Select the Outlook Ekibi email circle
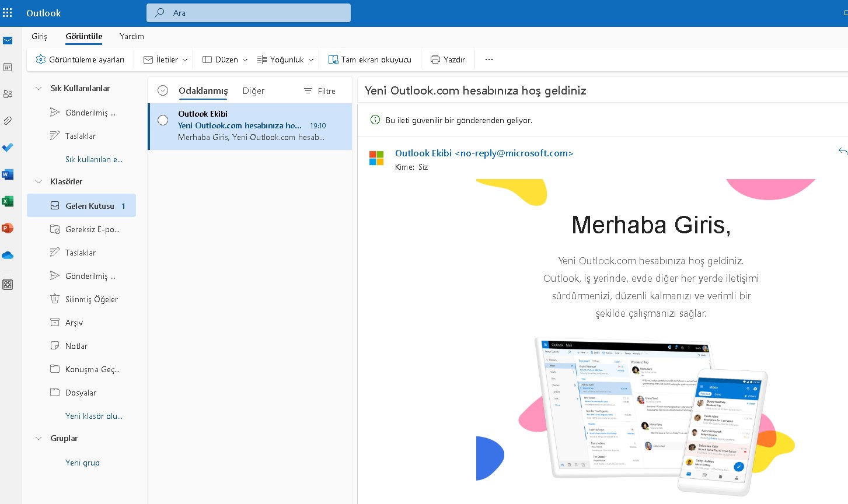The image size is (848, 504). pos(163,120)
